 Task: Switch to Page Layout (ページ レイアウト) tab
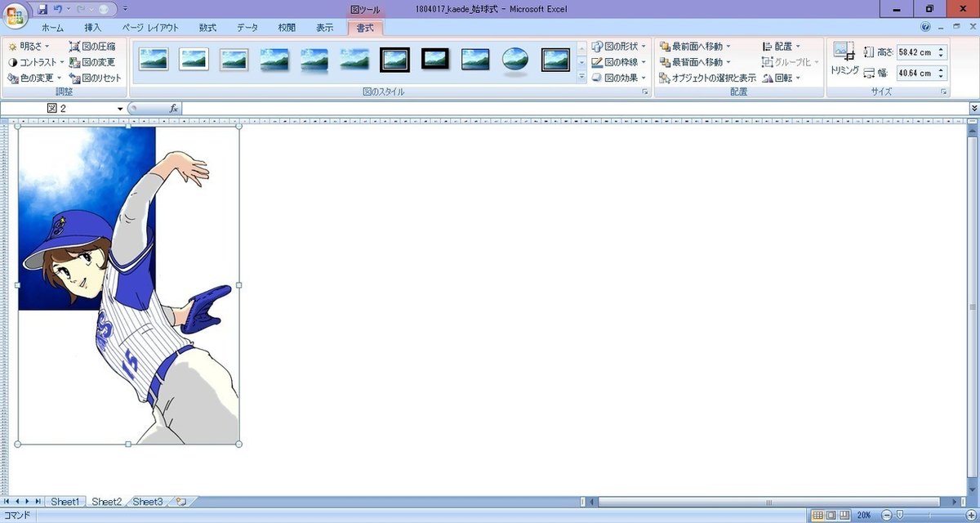[150, 28]
